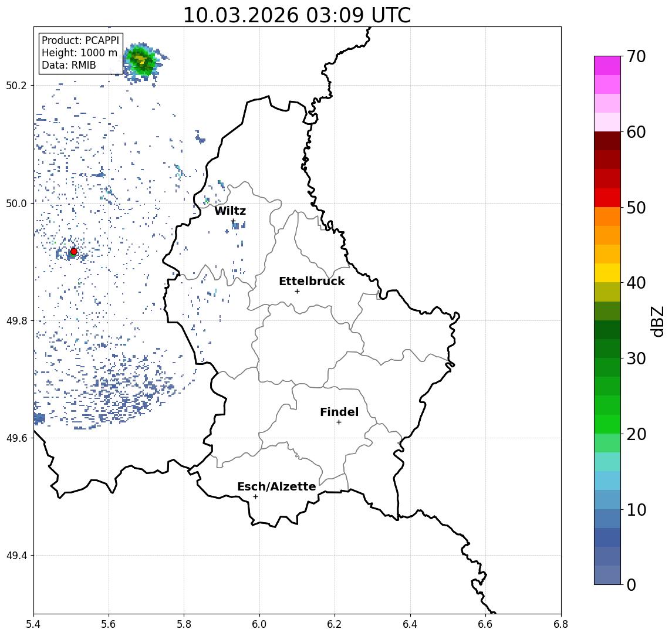Viewport: 672px width, 636px height.
Task: Click the colorbar label 70
Action: coord(636,56)
